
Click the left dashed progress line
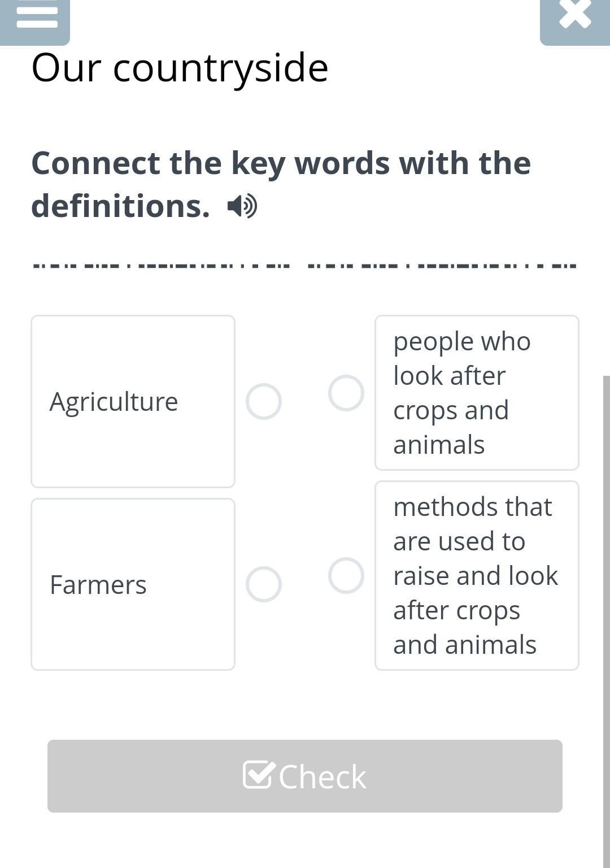point(162,266)
